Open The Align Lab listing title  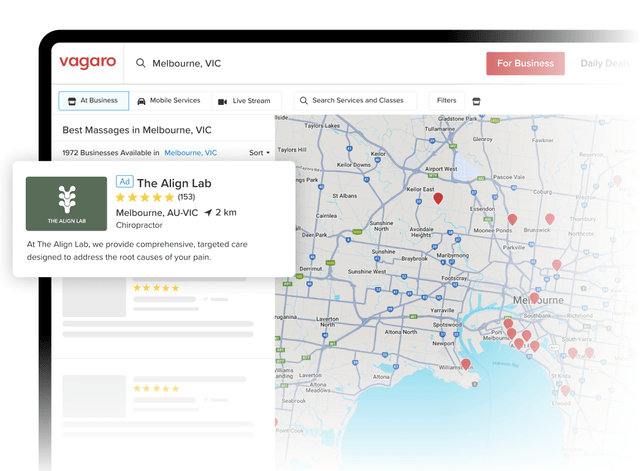click(x=174, y=183)
